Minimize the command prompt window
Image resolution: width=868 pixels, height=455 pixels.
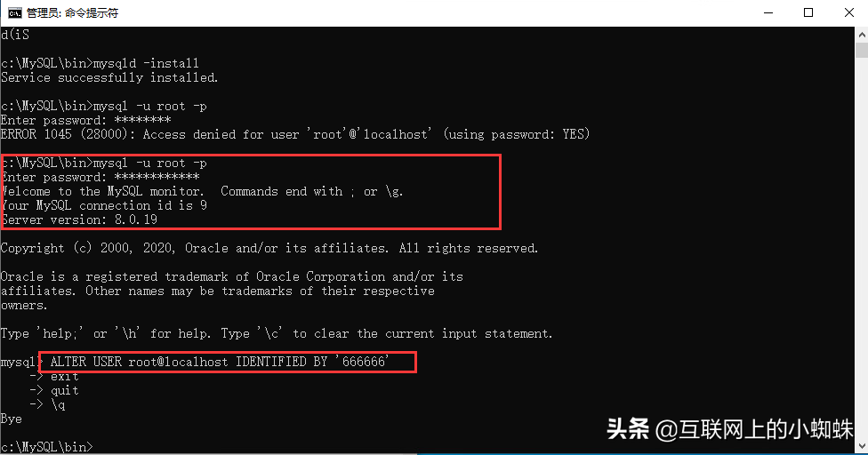pyautogui.click(x=768, y=12)
